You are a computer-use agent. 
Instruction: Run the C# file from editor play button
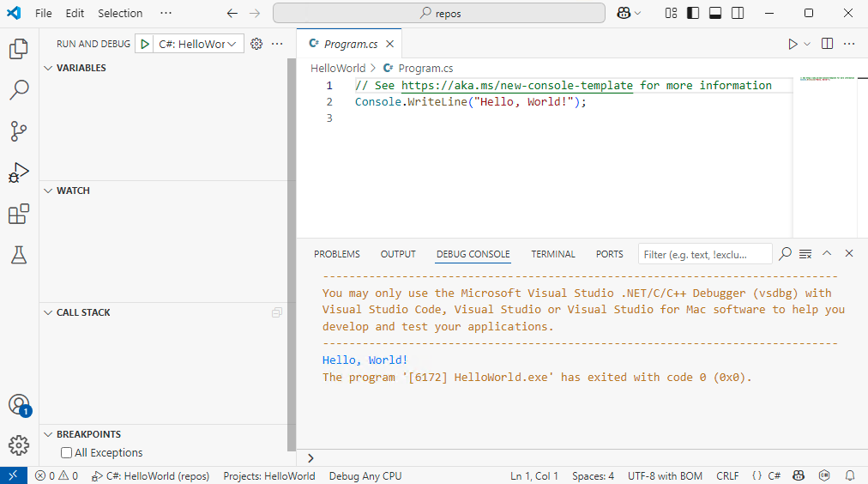coord(793,44)
